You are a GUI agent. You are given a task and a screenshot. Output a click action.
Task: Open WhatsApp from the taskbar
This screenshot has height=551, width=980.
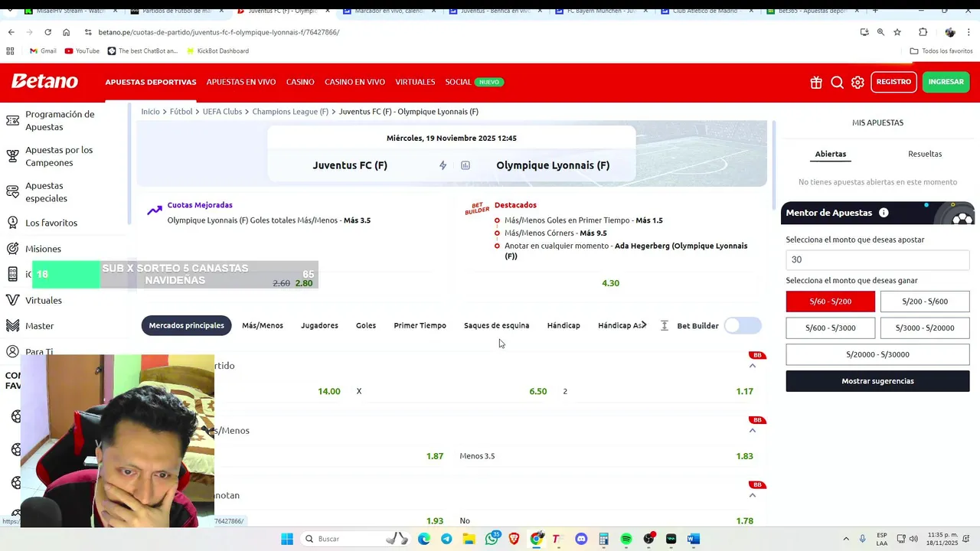(x=492, y=539)
